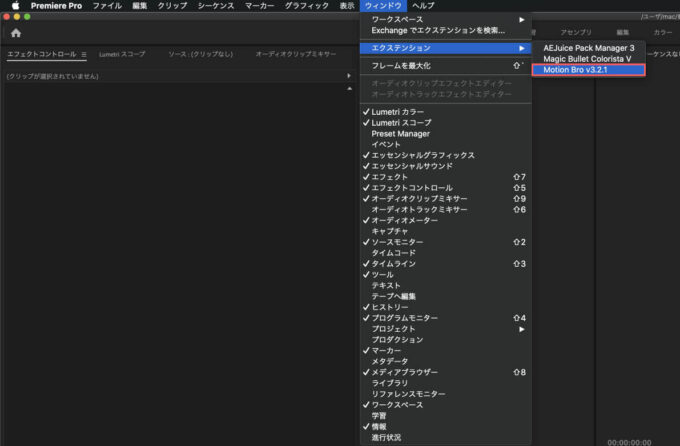Switch to ソース:(クリップなし) tab
The width and height of the screenshot is (680, 446).
point(201,54)
